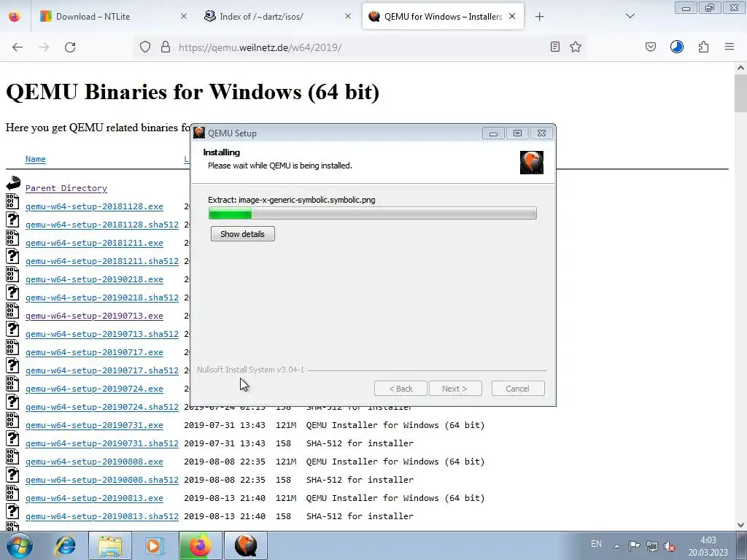Click the padlock site security icon
This screenshot has height=560, width=747.
pos(166,47)
